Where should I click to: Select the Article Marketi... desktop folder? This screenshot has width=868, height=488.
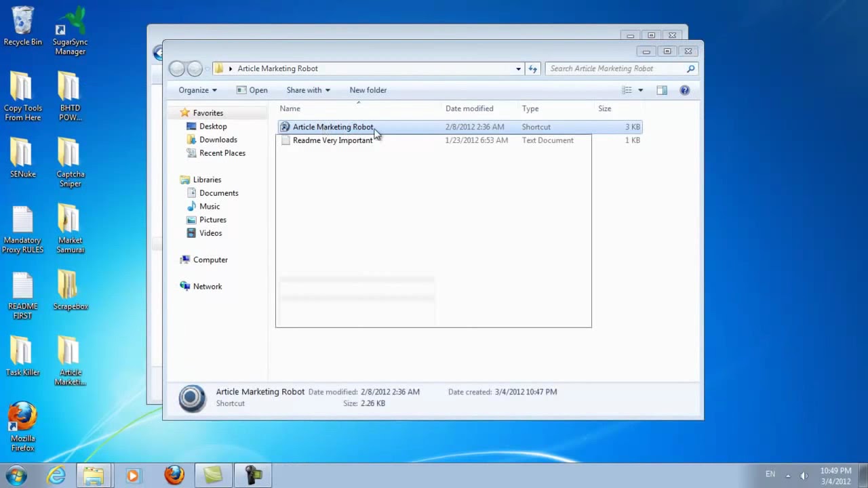(x=70, y=362)
